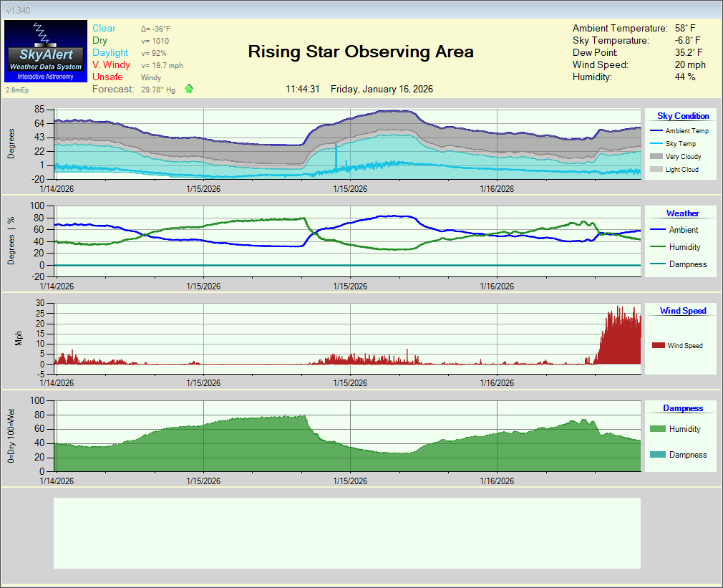Click the Light Cloud legend swatch
723x588 pixels.
656,170
